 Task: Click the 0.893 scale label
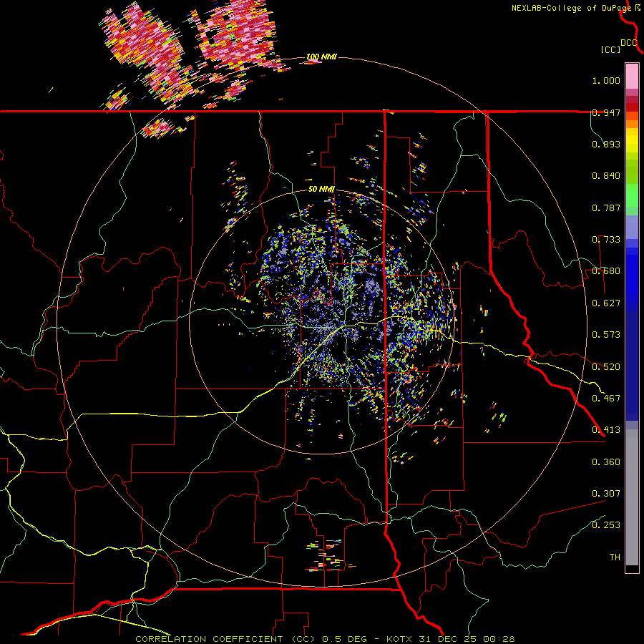606,144
